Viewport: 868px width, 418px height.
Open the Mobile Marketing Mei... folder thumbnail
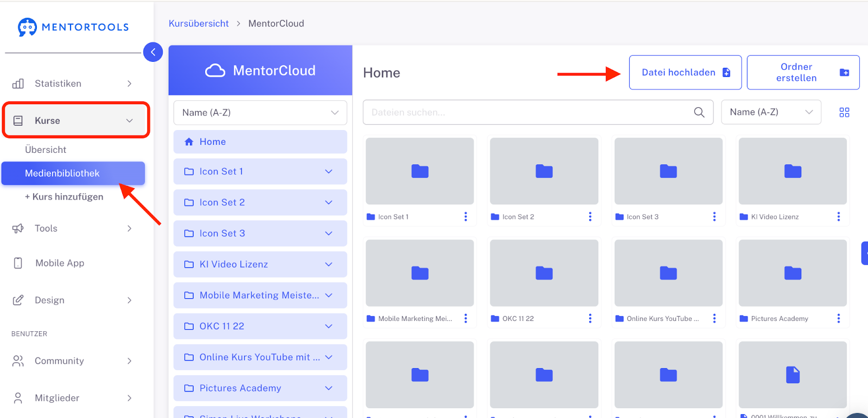pyautogui.click(x=420, y=273)
